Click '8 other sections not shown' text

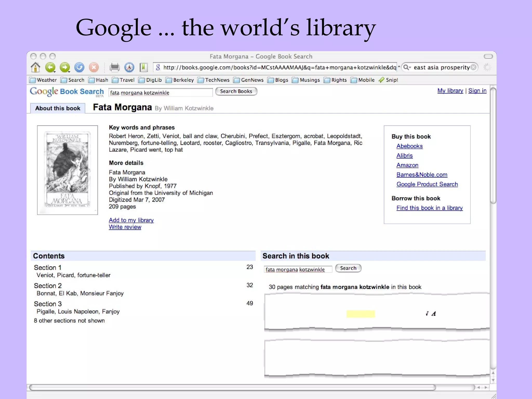tap(69, 321)
